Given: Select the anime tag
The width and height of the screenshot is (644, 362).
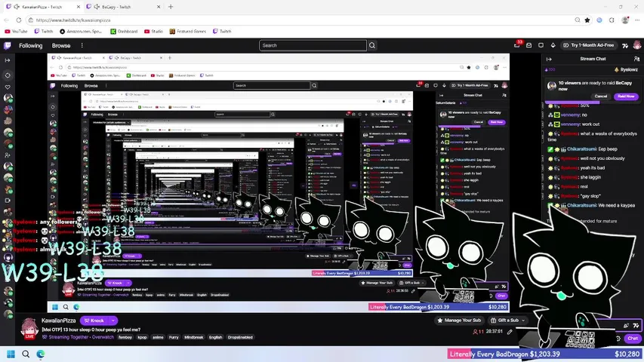Looking at the screenshot, I should (x=158, y=337).
